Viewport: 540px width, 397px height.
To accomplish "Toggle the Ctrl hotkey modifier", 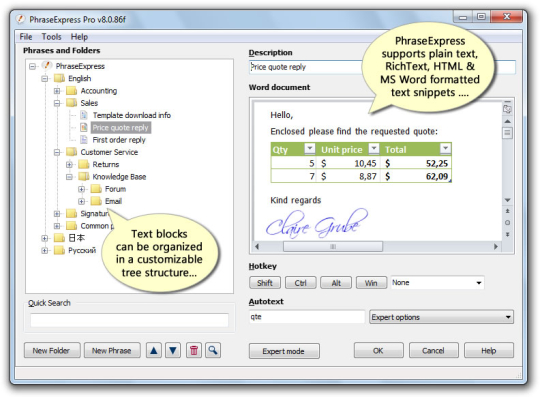I will 300,283.
